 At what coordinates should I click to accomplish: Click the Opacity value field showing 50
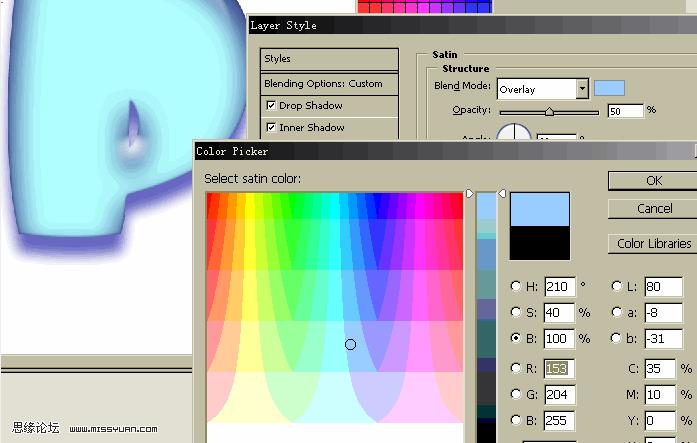pos(624,111)
